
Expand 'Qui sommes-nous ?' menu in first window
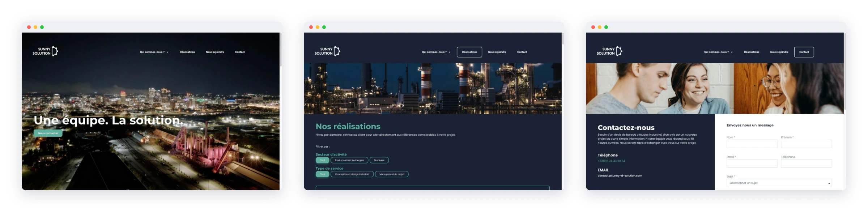point(154,52)
